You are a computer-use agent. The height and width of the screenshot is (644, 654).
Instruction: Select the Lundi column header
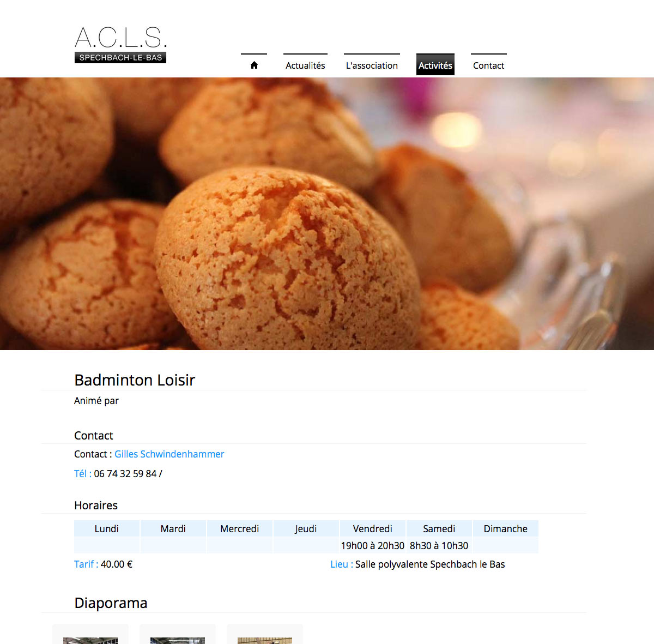[x=107, y=528]
